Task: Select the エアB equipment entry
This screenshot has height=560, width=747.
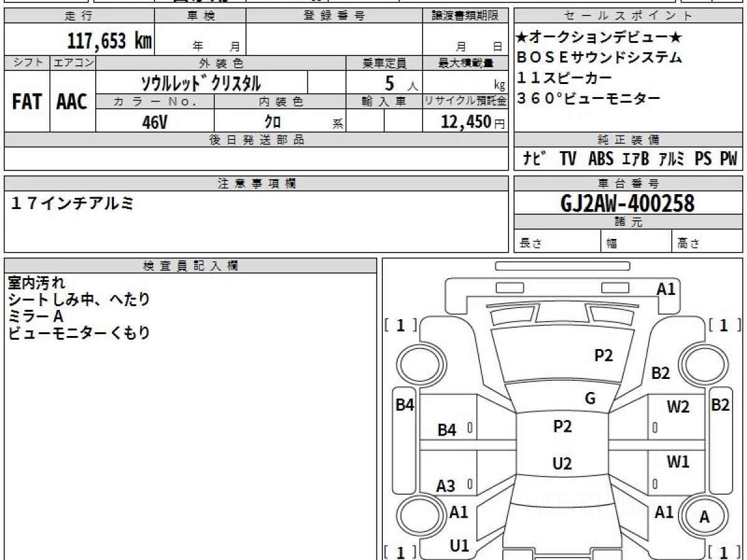Action: [636, 159]
